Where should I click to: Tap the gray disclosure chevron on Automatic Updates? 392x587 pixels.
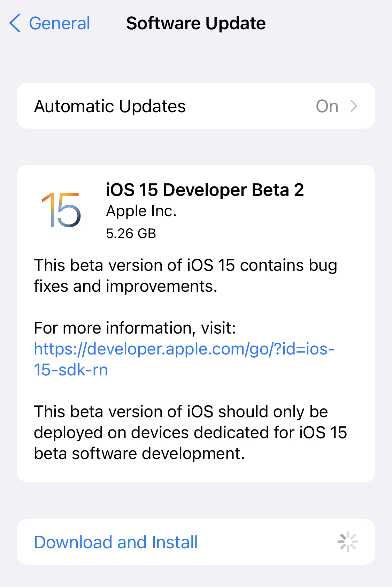(x=355, y=106)
